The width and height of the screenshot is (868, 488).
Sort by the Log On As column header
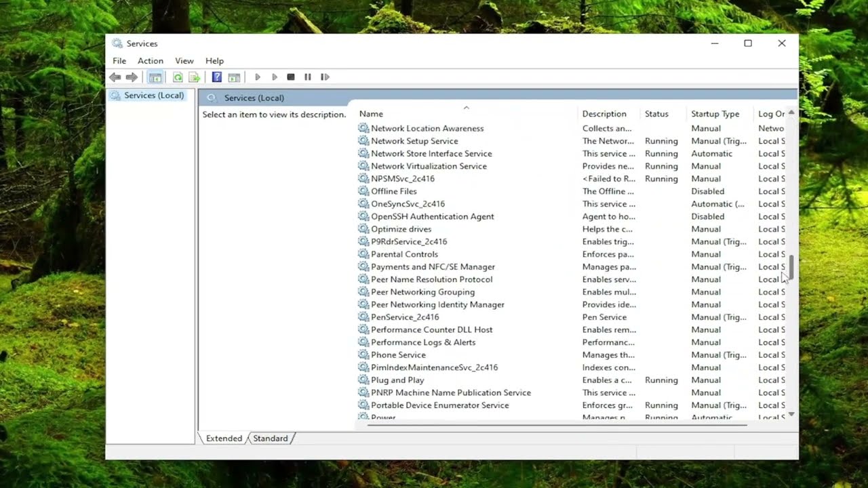point(771,114)
